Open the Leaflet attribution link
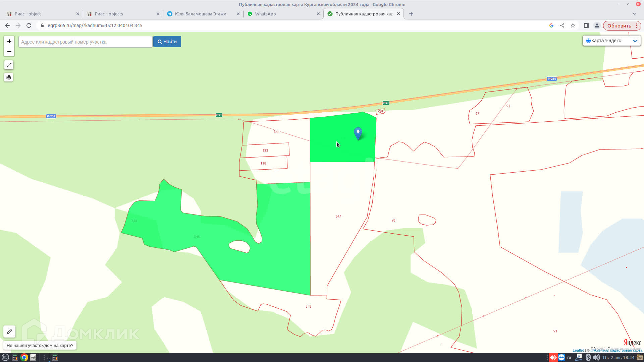 pyautogui.click(x=578, y=350)
